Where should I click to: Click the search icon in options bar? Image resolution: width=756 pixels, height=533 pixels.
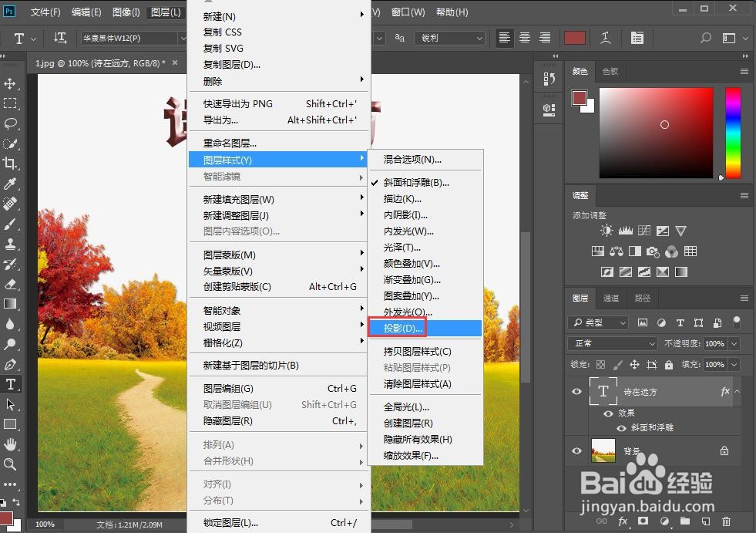(x=706, y=38)
